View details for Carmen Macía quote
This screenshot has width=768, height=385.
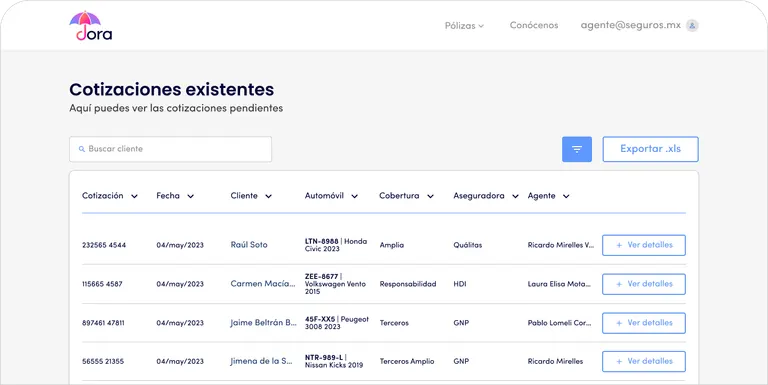click(644, 284)
